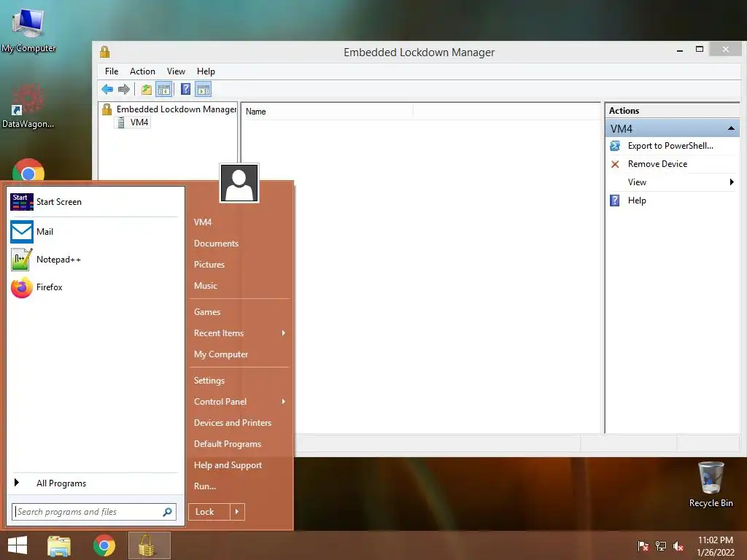Click the padlock icon in the title bar
The image size is (747, 560).
pyautogui.click(x=105, y=52)
